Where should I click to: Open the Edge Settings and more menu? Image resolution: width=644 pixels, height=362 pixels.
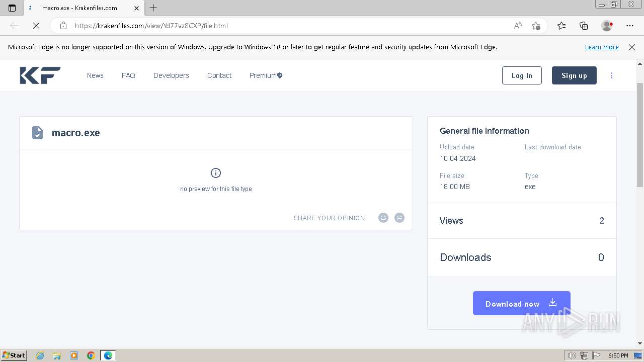[630, 26]
